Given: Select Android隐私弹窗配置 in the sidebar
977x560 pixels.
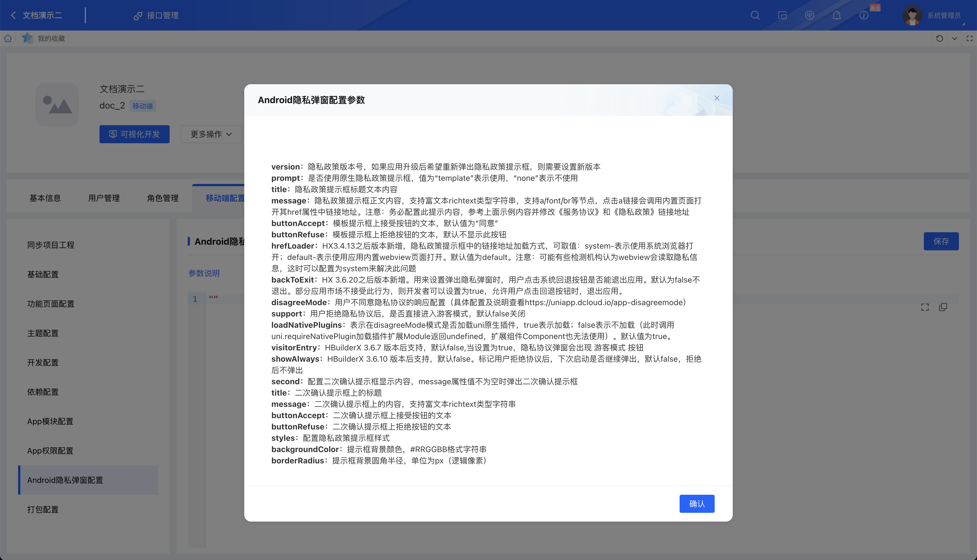Looking at the screenshot, I should click(88, 480).
